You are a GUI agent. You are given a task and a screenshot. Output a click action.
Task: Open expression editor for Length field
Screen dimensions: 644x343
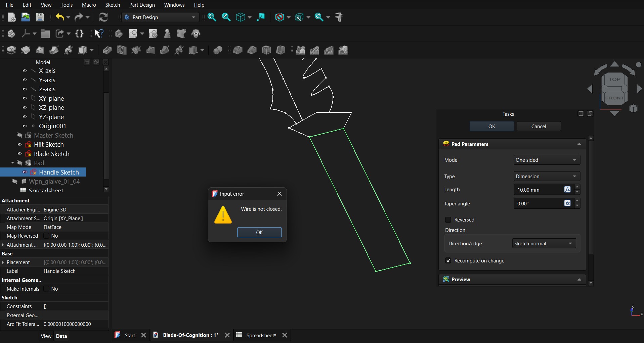pyautogui.click(x=567, y=190)
